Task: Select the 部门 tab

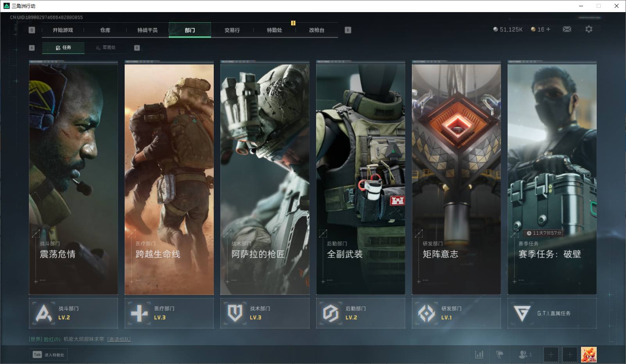Action: pos(190,30)
